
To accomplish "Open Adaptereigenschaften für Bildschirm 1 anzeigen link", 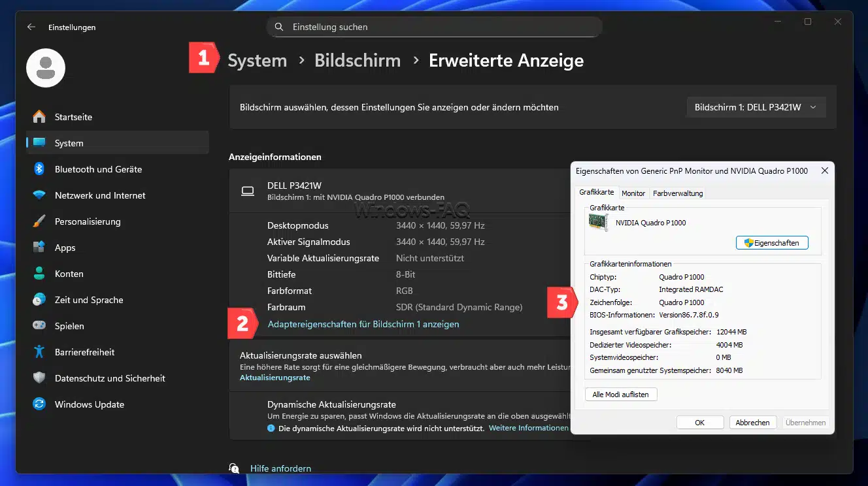I will coord(363,324).
